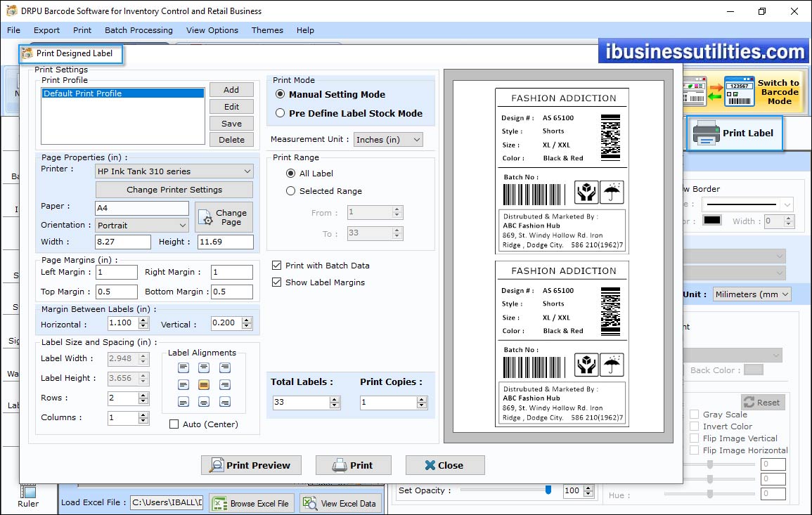Click the Delete print profile button
812x515 pixels.
coord(231,140)
